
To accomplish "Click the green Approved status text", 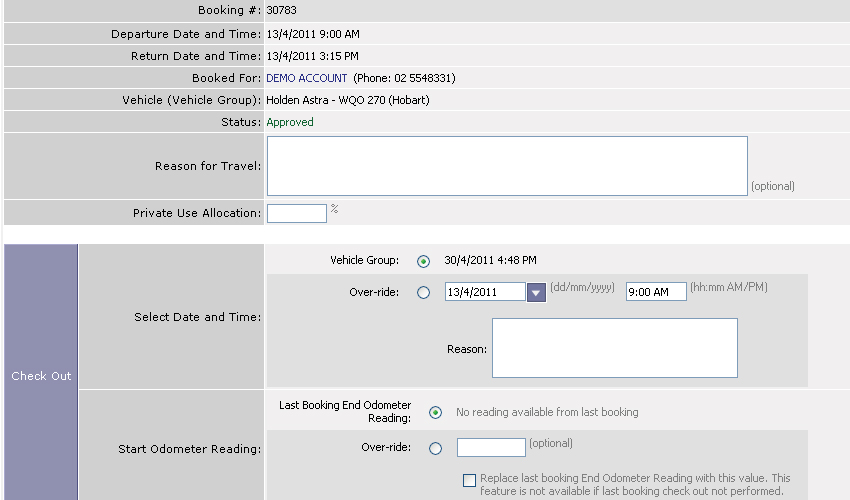I will pyautogui.click(x=290, y=122).
